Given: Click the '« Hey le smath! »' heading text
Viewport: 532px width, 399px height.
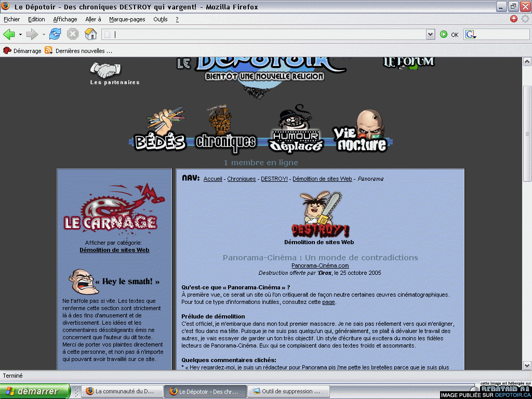Looking at the screenshot, I should 128,281.
